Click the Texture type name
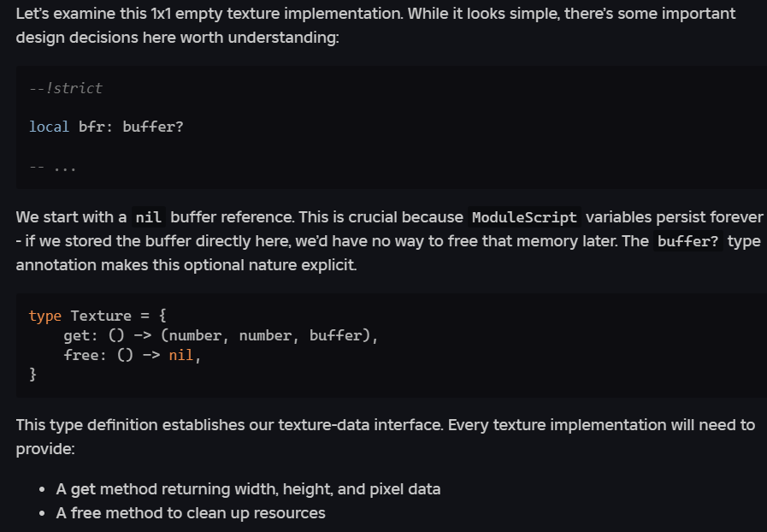767x532 pixels. [x=100, y=316]
